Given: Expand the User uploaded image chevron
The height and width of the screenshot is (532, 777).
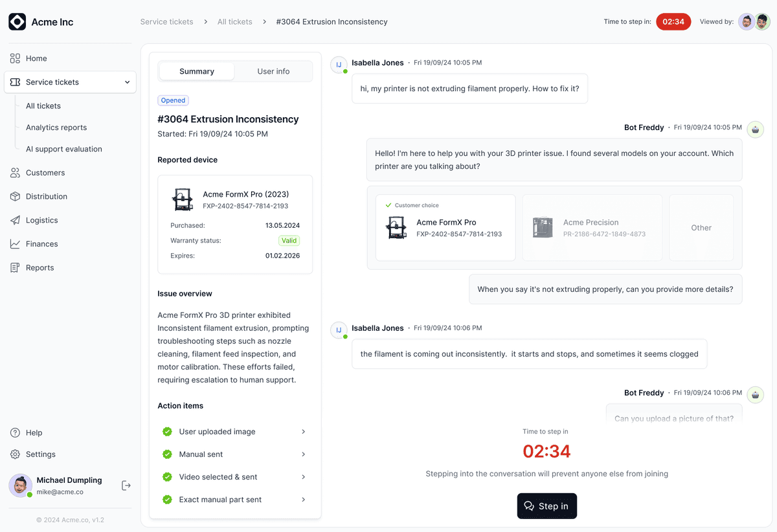Looking at the screenshot, I should pos(303,432).
